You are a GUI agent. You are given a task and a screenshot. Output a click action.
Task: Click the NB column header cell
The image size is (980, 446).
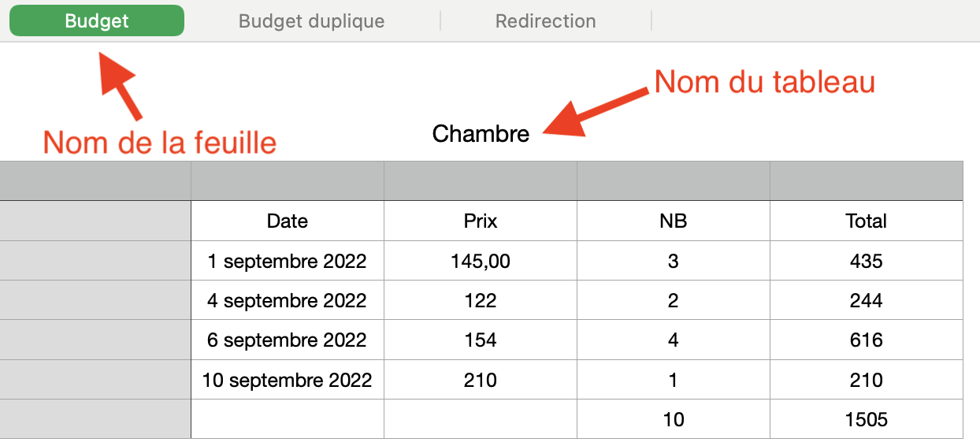[x=674, y=221]
